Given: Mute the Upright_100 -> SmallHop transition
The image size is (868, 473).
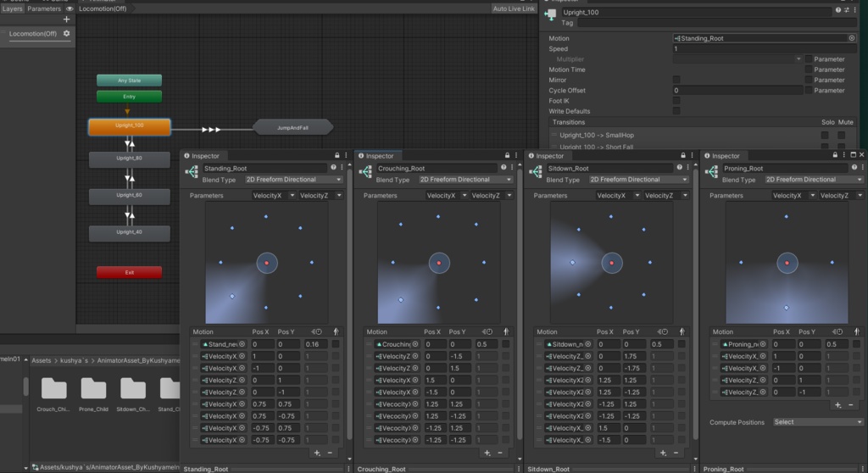Looking at the screenshot, I should (842, 135).
